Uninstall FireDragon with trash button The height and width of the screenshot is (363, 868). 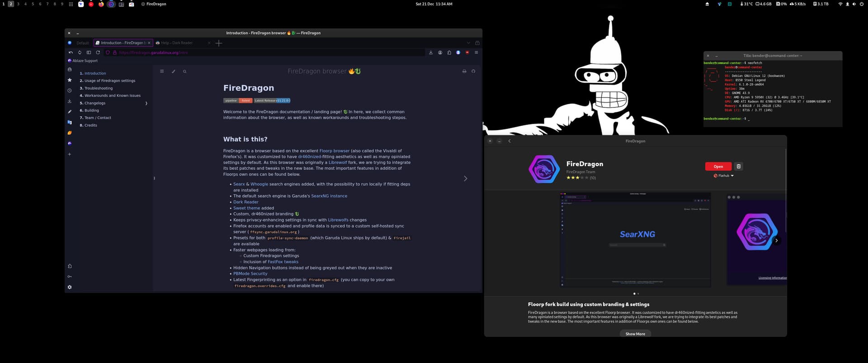click(738, 166)
